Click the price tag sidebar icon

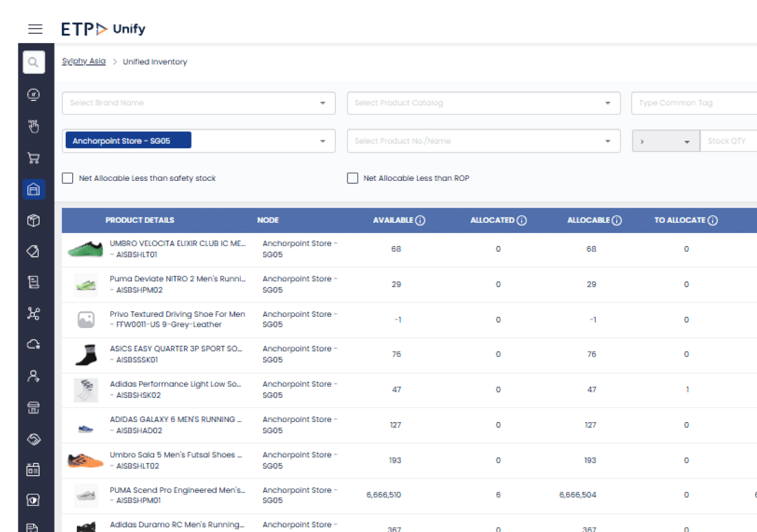tap(34, 252)
